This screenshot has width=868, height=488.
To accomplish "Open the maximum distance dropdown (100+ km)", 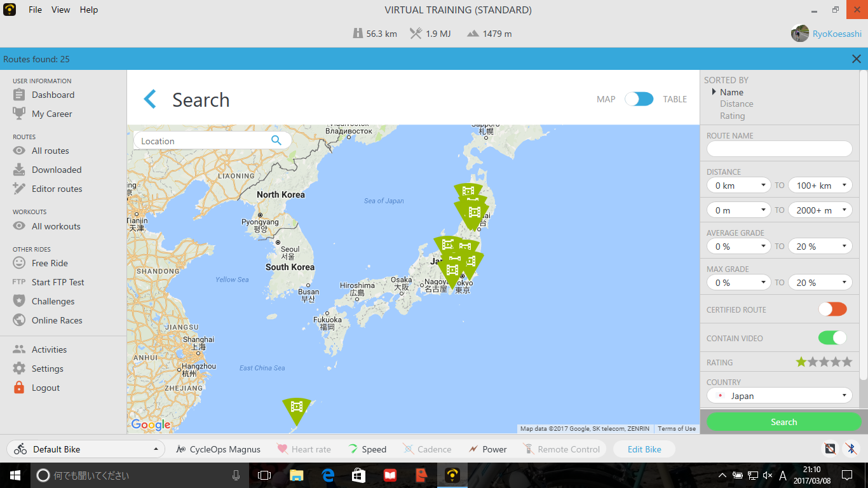I will click(820, 186).
